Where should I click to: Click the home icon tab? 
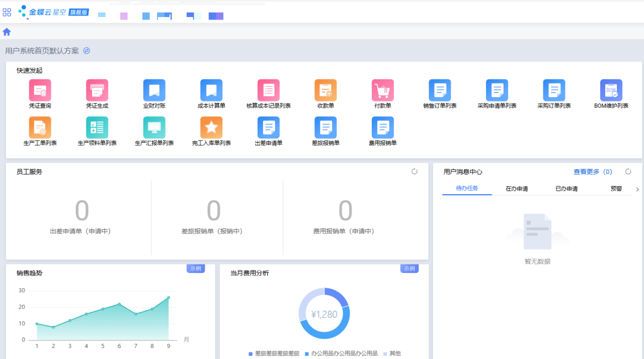tap(7, 32)
